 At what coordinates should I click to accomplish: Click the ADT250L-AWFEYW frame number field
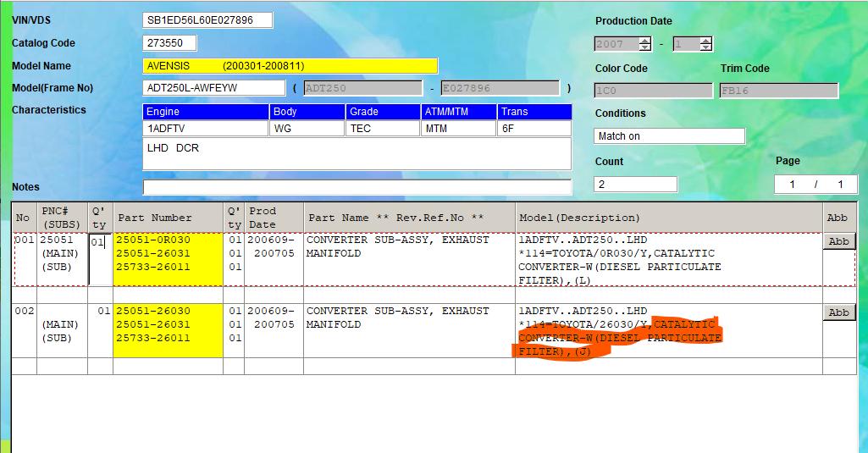tap(214, 88)
